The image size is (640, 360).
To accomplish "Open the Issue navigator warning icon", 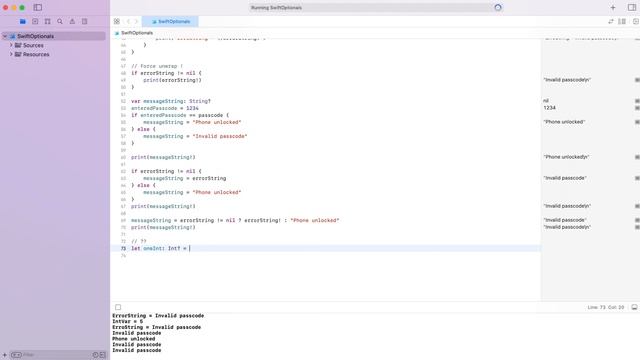I will click(x=72, y=21).
